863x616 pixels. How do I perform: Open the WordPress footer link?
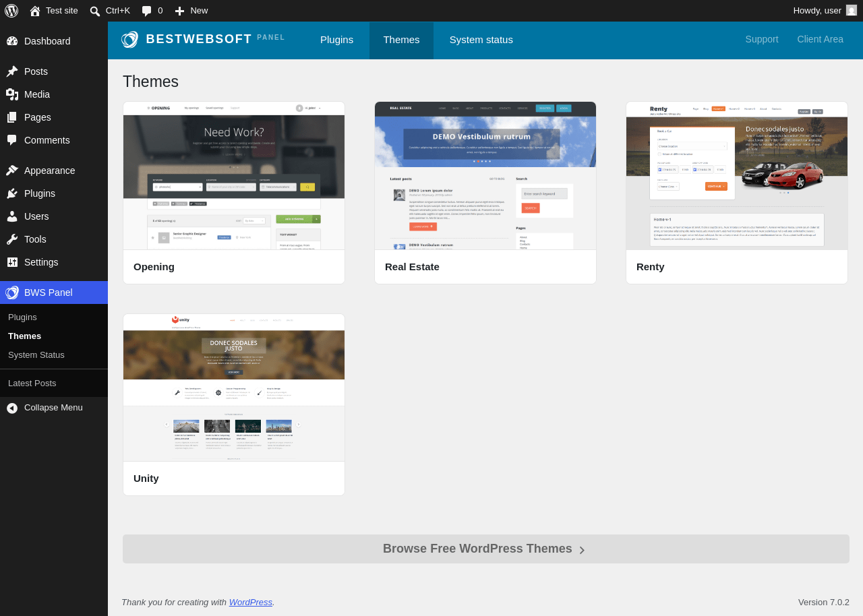click(x=251, y=603)
